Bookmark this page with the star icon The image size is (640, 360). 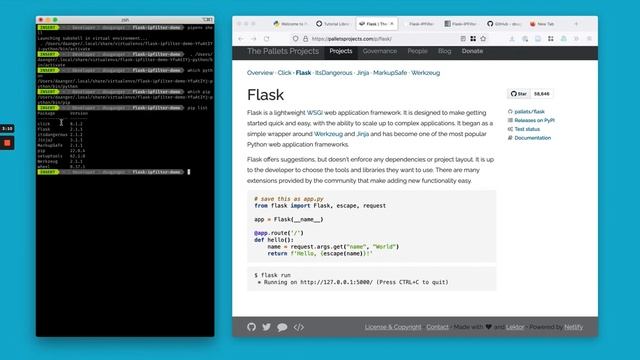[x=483, y=39]
